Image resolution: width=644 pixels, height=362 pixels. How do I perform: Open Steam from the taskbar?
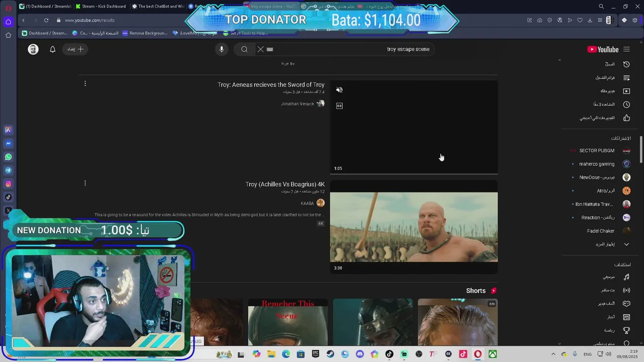point(330,354)
